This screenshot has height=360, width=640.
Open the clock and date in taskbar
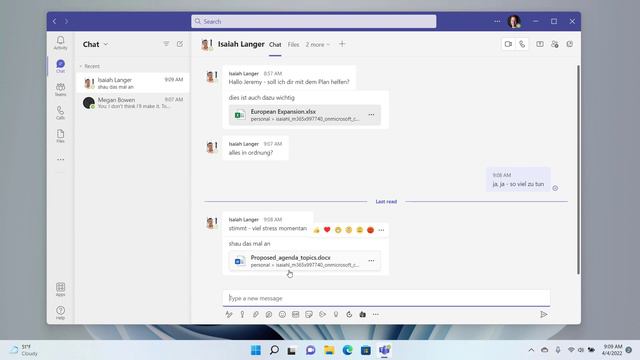(x=612, y=350)
